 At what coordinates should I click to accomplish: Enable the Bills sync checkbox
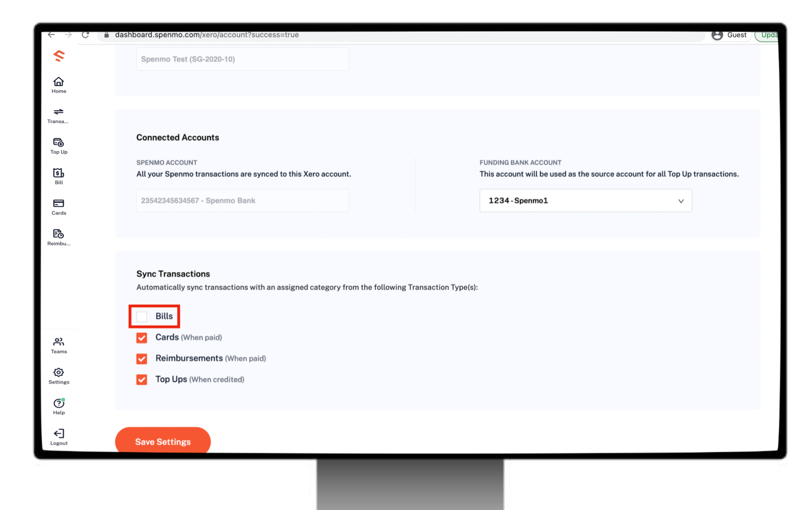[x=142, y=317]
